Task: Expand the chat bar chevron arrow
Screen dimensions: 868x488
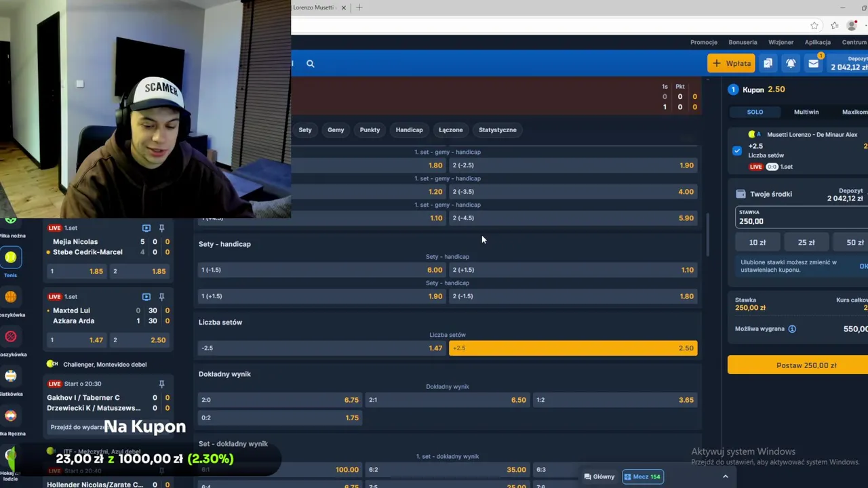Action: point(725,476)
